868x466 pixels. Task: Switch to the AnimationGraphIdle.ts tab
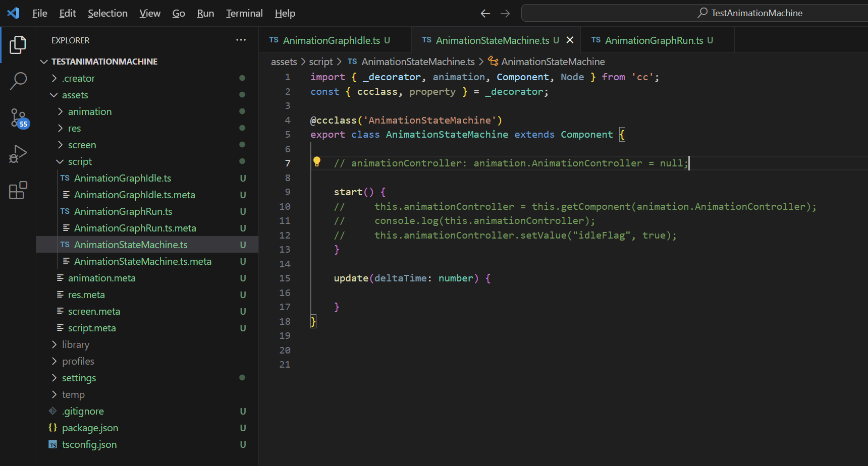point(335,40)
